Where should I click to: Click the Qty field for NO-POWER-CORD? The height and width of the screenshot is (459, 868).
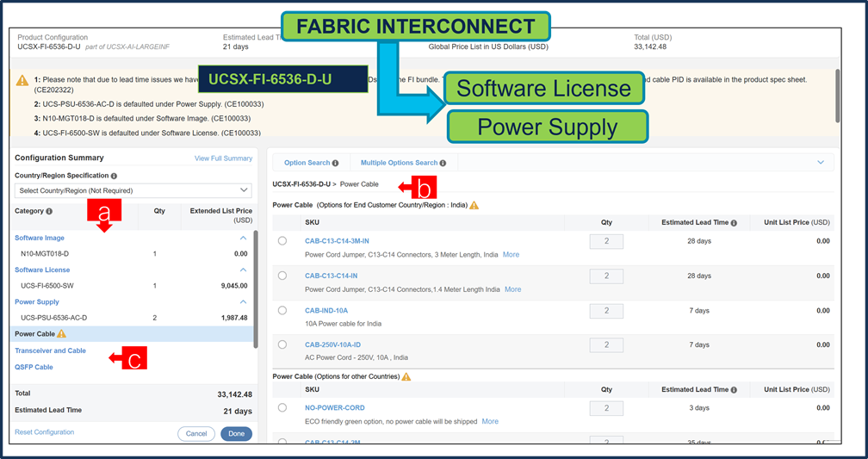click(x=607, y=408)
